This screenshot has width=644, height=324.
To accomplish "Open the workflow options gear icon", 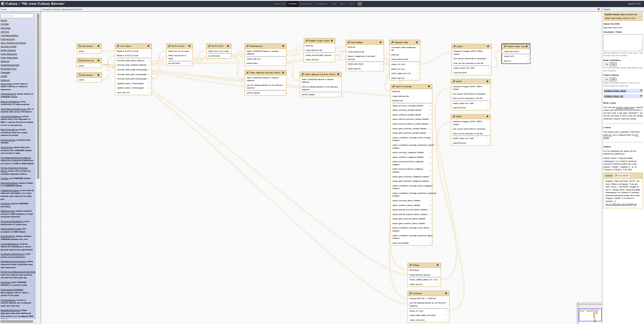I will (x=598, y=9).
